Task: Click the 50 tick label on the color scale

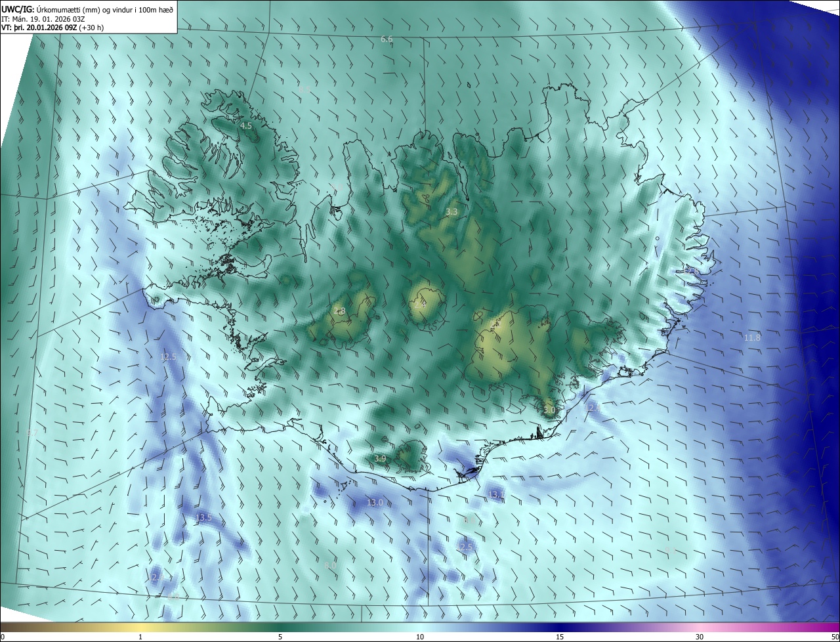Action: 835,637
